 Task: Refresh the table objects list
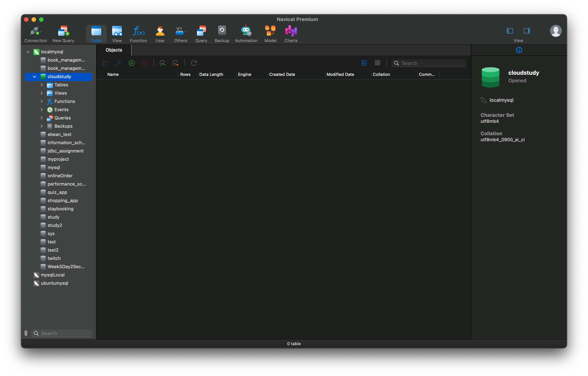pyautogui.click(x=194, y=63)
